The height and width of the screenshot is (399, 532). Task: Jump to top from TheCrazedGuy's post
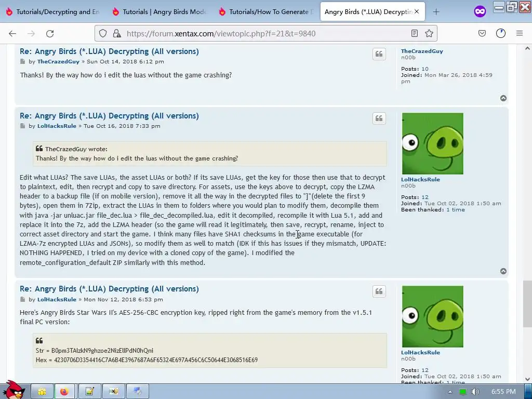(x=503, y=98)
